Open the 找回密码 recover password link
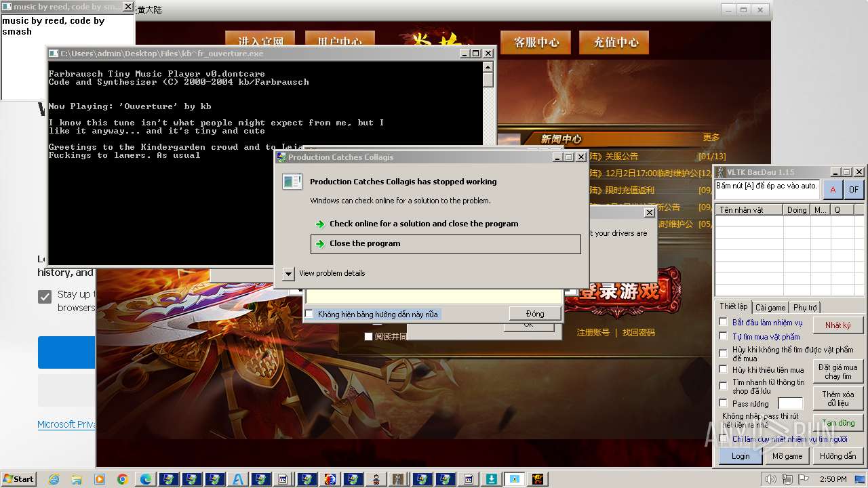Image resolution: width=868 pixels, height=488 pixels. coord(639,333)
